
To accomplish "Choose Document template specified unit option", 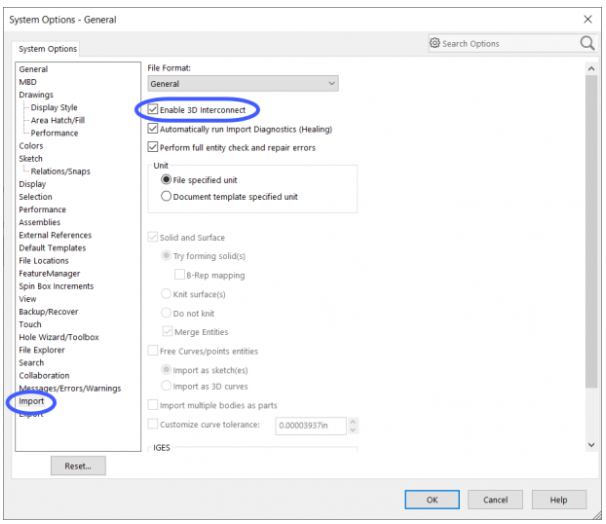I will coord(166,196).
